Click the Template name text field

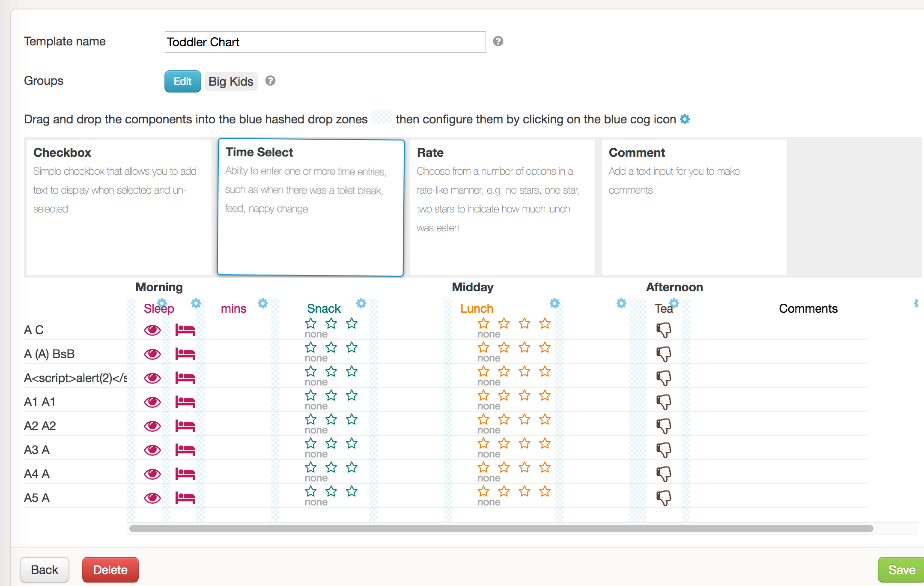coord(325,42)
